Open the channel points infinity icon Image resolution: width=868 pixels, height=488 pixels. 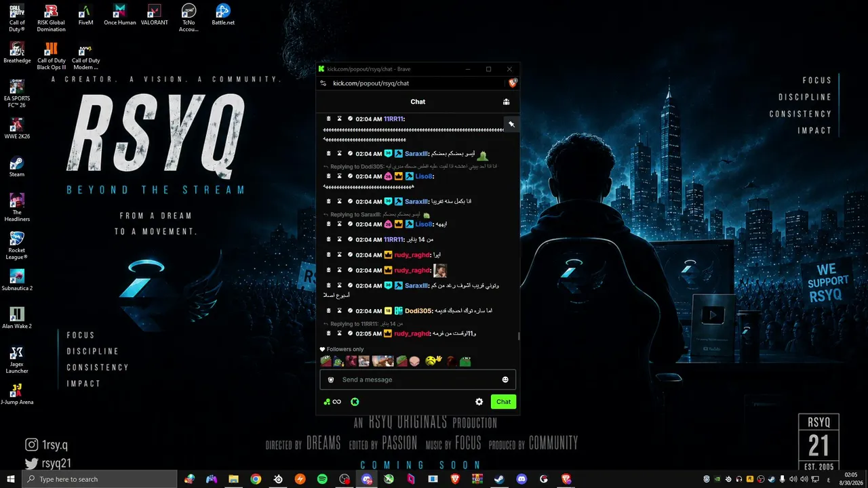332,402
